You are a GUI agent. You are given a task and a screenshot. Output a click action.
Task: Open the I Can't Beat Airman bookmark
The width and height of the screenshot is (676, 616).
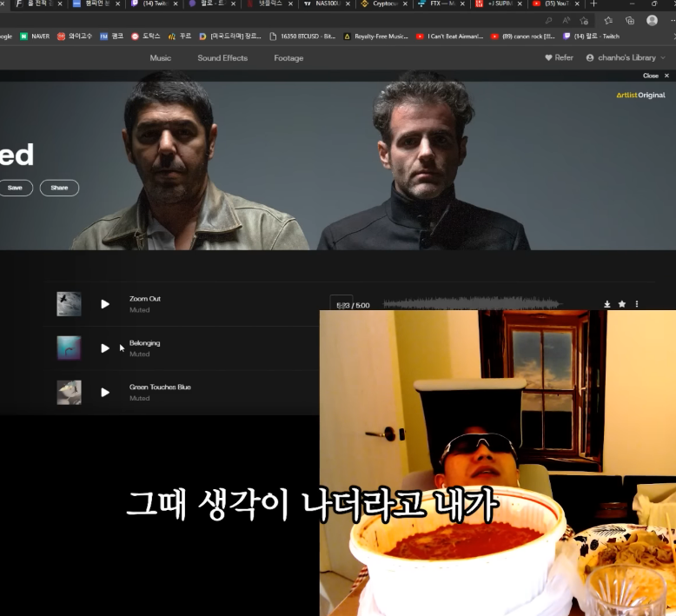pos(450,36)
